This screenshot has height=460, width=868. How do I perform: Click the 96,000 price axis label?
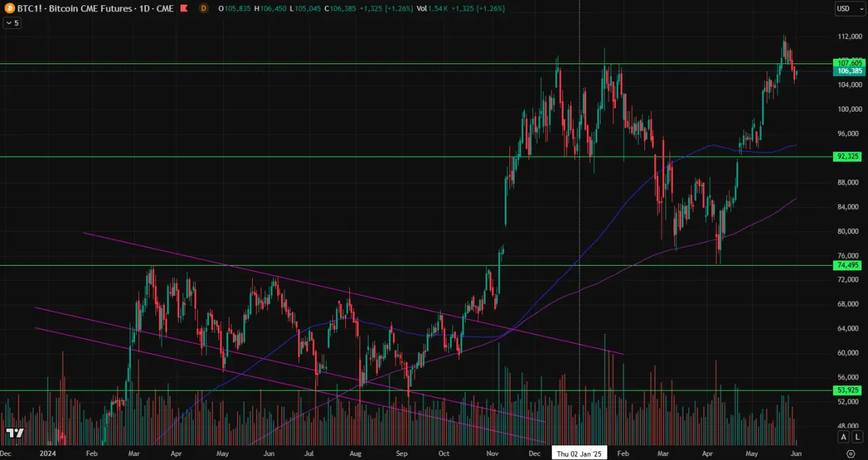[849, 134]
